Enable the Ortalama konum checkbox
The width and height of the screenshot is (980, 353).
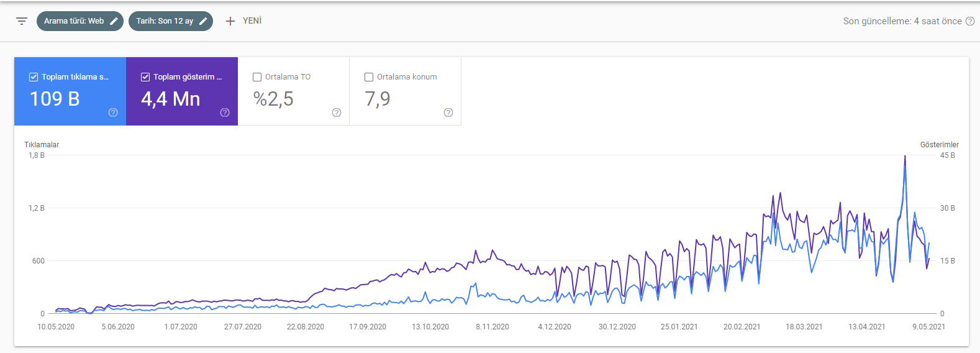pyautogui.click(x=369, y=77)
